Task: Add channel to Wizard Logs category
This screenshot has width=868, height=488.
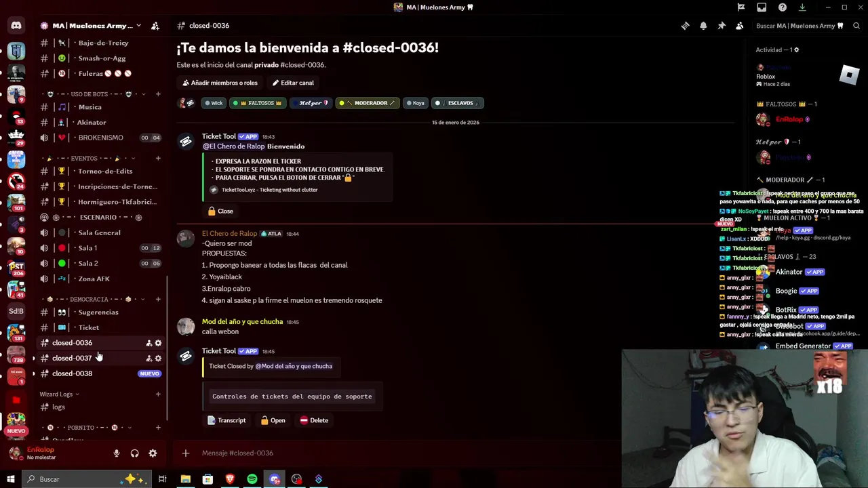Action: [158, 394]
